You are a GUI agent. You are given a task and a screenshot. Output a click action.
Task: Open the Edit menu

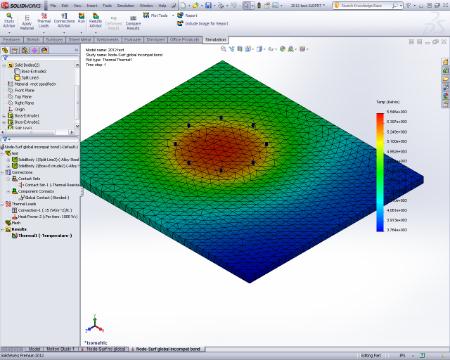(x=65, y=6)
